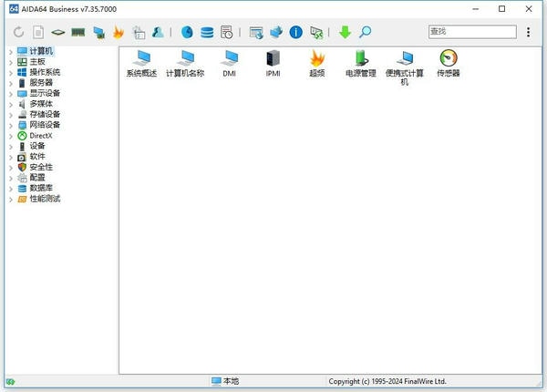Click the green status bar icon

click(10, 382)
